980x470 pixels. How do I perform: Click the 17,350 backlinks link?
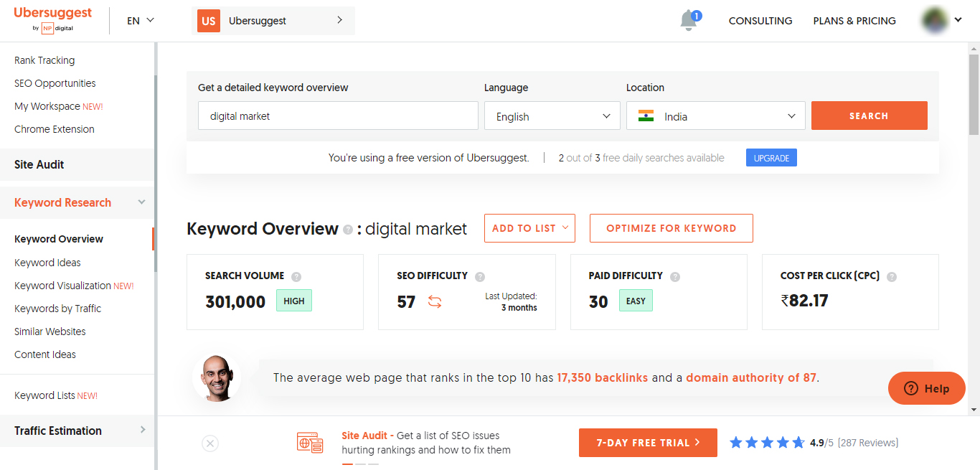click(603, 377)
